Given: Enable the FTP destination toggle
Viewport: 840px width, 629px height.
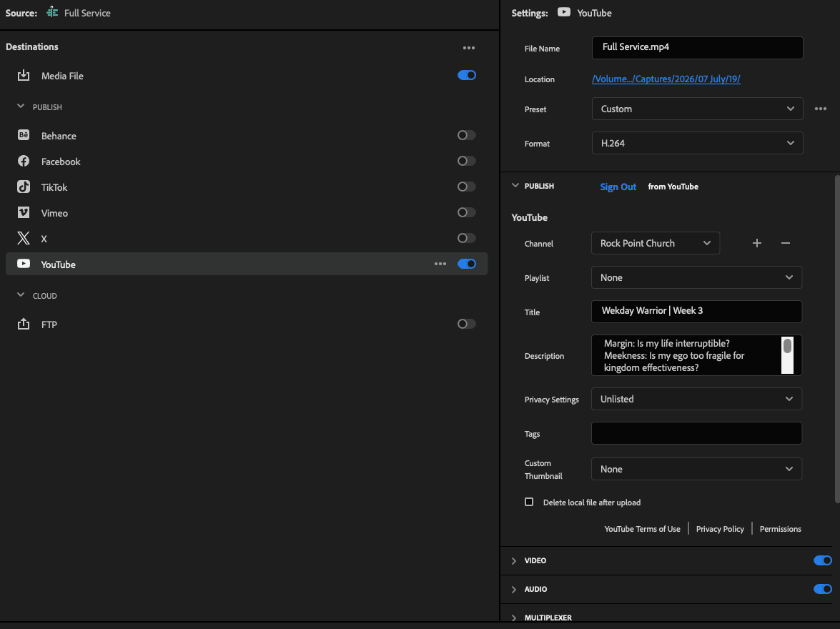Looking at the screenshot, I should click(x=467, y=324).
